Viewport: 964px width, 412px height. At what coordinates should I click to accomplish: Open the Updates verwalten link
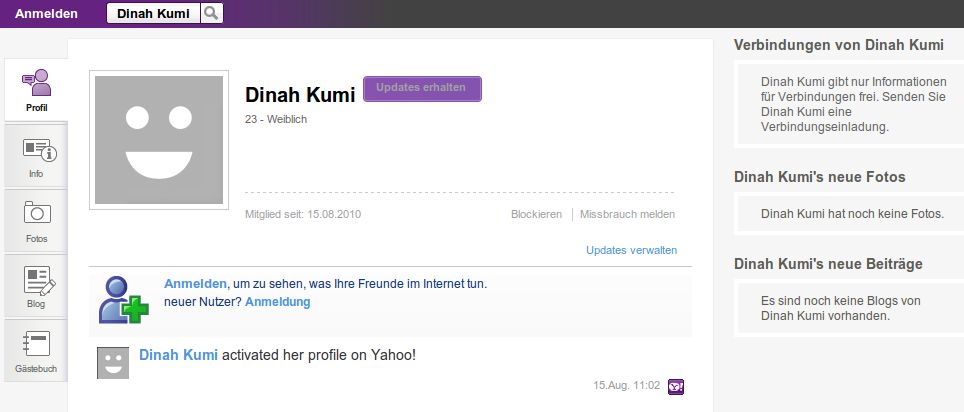631,250
